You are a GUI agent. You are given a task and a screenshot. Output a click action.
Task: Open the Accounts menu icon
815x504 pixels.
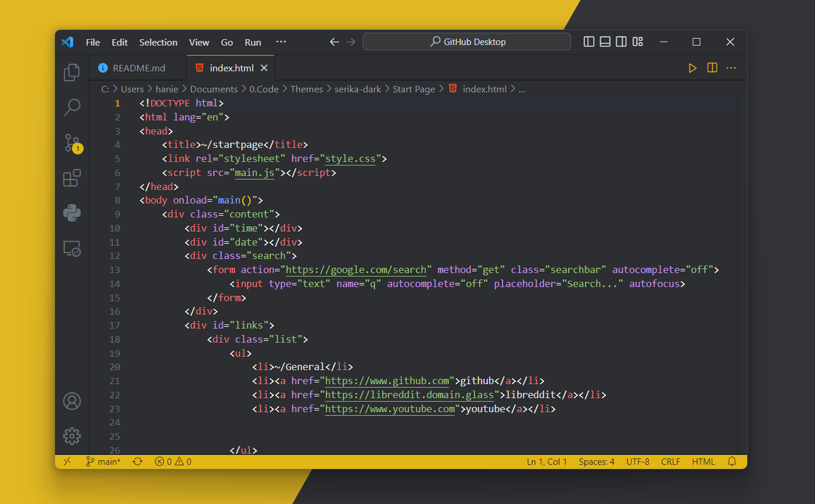(72, 401)
